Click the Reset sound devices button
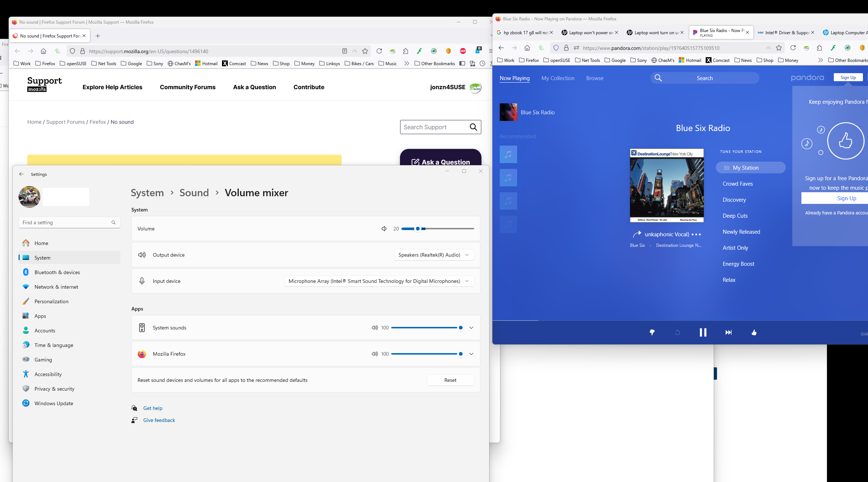The height and width of the screenshot is (482, 868). 450,380
